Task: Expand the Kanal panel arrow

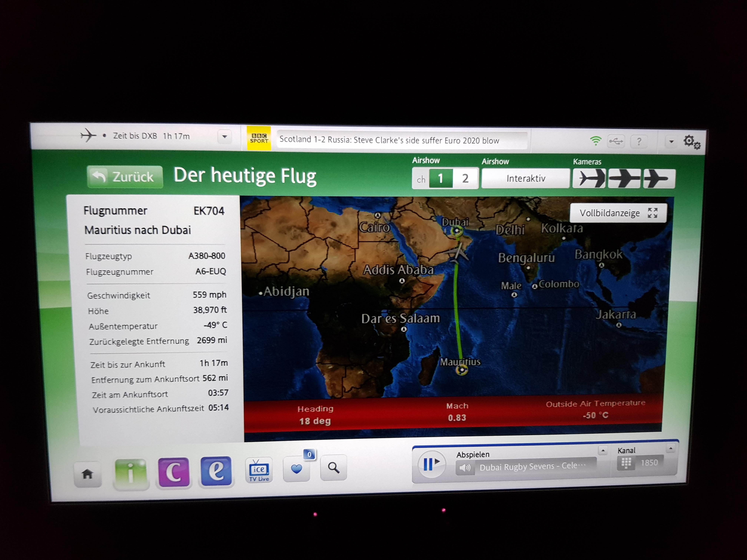Action: [x=671, y=448]
